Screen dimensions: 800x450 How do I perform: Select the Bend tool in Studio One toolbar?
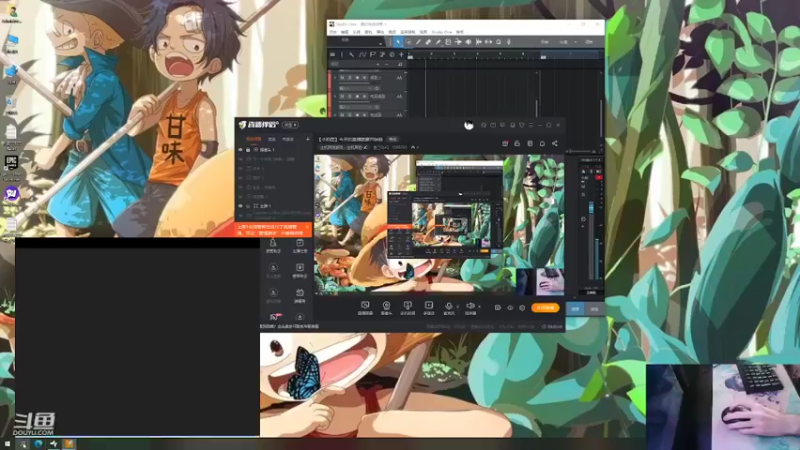459,42
